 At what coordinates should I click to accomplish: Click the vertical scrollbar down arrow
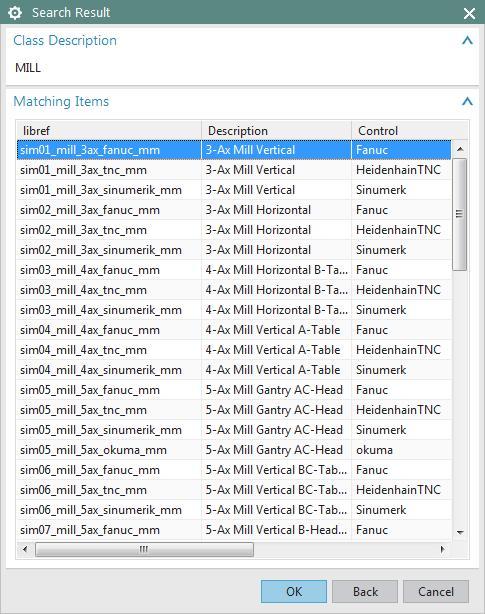click(x=460, y=532)
